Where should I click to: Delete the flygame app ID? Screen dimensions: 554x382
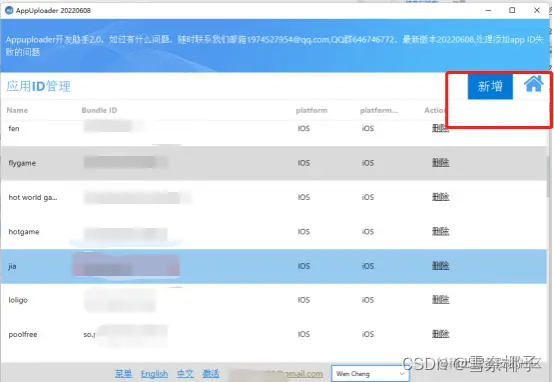point(440,163)
